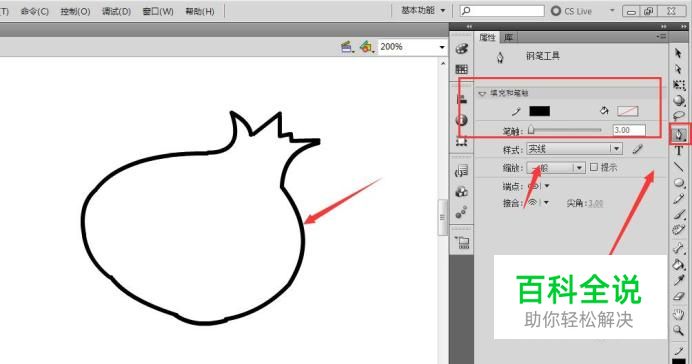Open the 帮助(H) menu
The image size is (692, 364).
tap(200, 11)
